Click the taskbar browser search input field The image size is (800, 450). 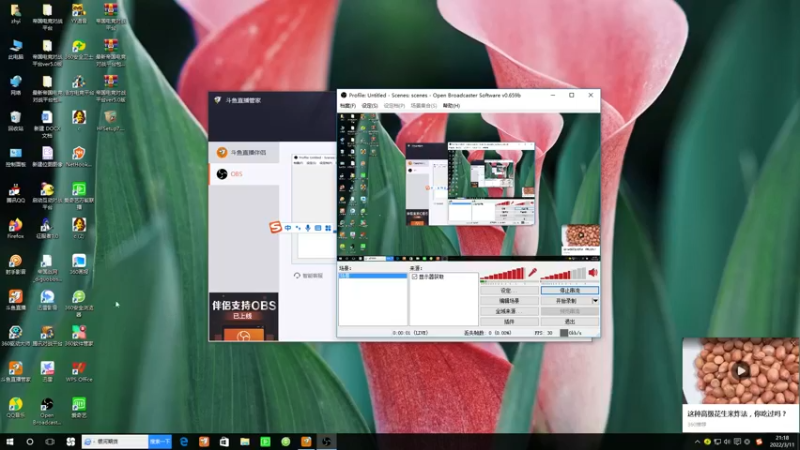115,442
